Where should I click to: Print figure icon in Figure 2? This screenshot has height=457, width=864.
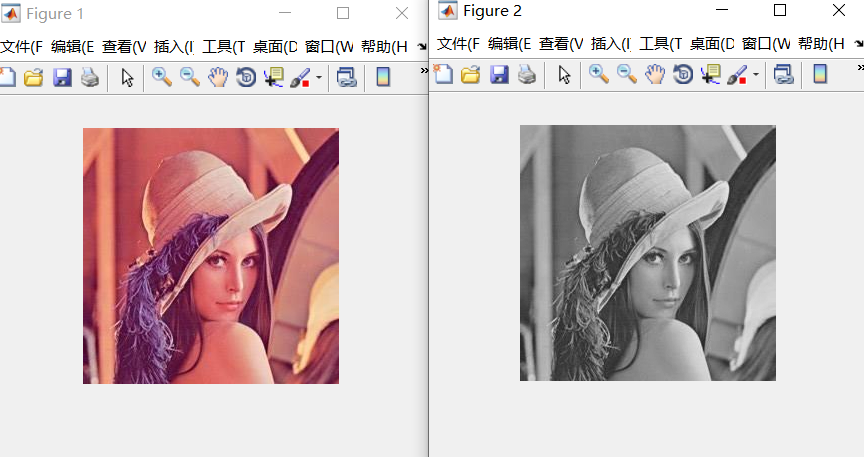pyautogui.click(x=527, y=74)
